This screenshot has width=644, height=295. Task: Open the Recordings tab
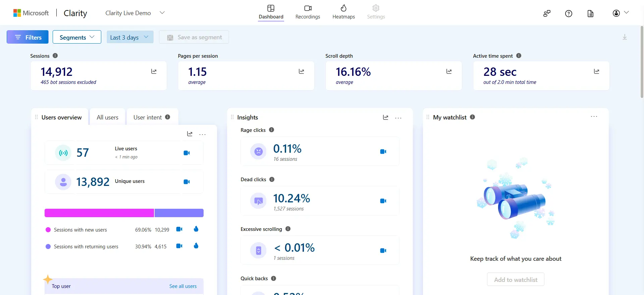pos(308,12)
